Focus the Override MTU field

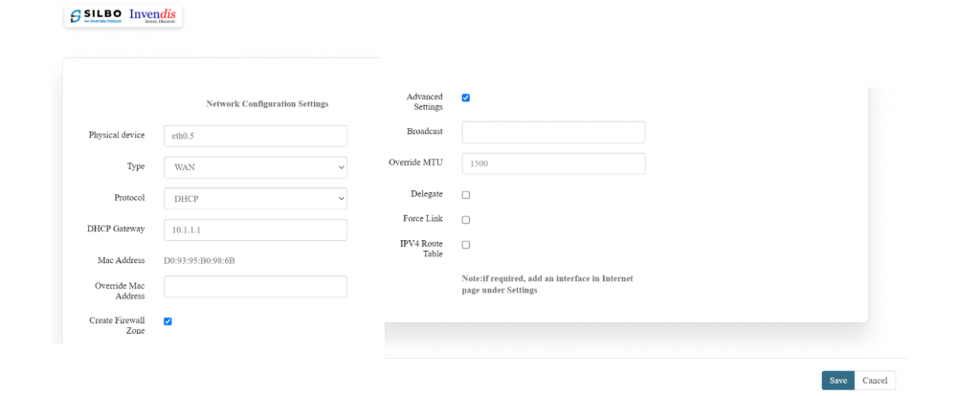point(553,164)
